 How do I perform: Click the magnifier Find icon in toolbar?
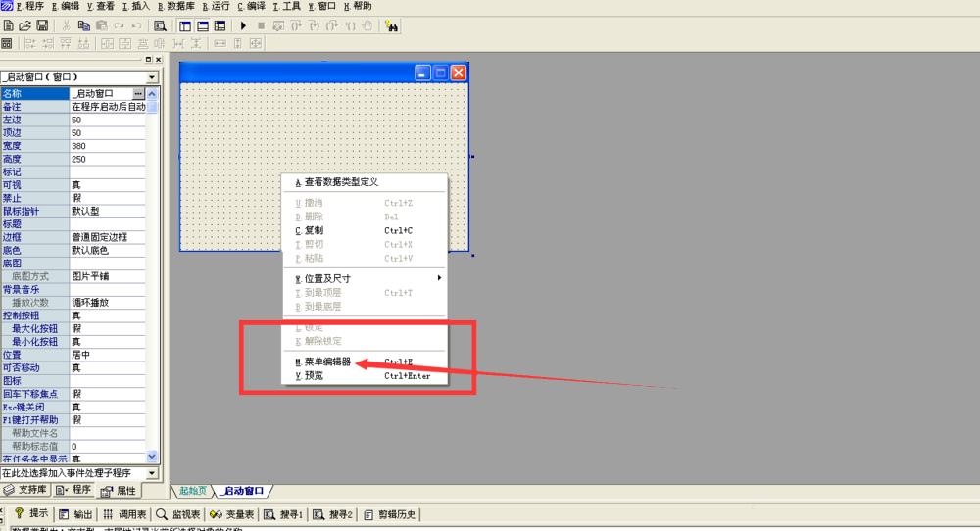coord(160,25)
